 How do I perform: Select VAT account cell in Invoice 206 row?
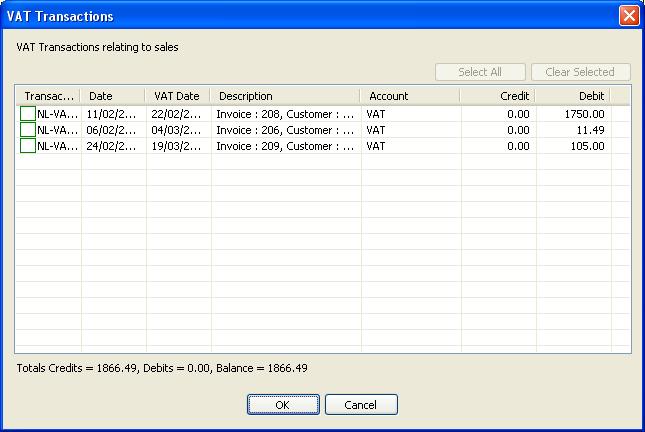(x=411, y=130)
